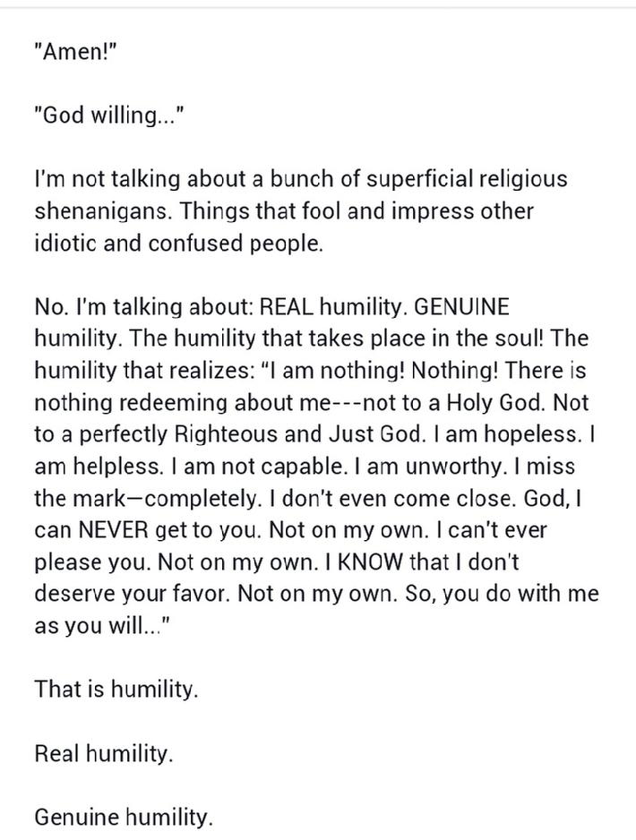Click the line "Genuine humility."
This screenshot has width=636, height=840.
click(x=124, y=818)
